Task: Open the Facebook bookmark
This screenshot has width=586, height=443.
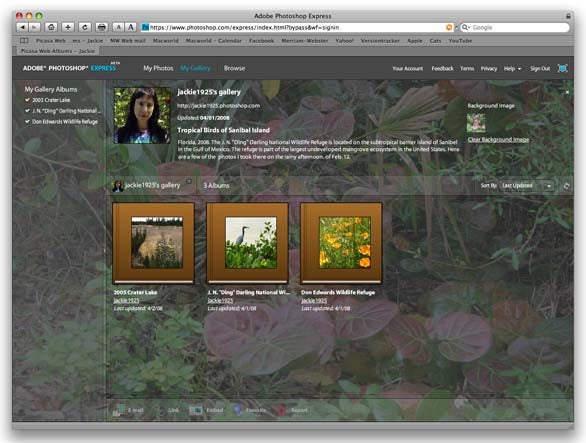Action: [261, 40]
